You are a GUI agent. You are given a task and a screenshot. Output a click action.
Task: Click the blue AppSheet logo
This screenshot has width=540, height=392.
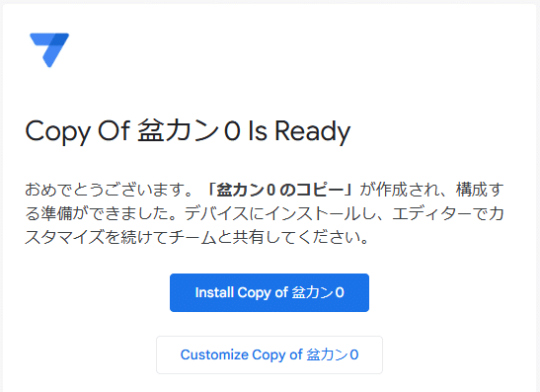pos(49,50)
